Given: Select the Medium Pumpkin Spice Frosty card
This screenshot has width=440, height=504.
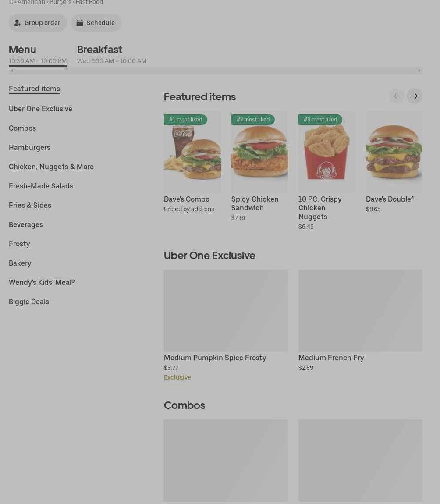Looking at the screenshot, I should 226,325.
